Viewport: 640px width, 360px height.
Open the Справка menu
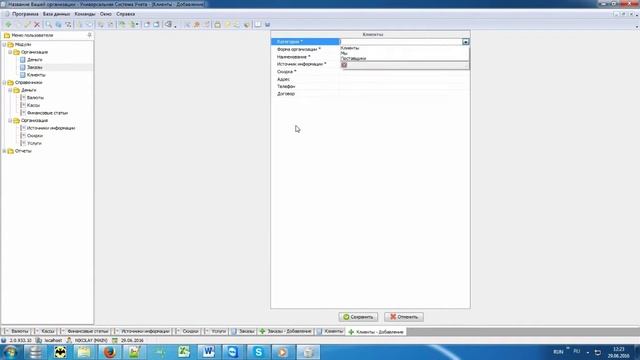pos(125,14)
